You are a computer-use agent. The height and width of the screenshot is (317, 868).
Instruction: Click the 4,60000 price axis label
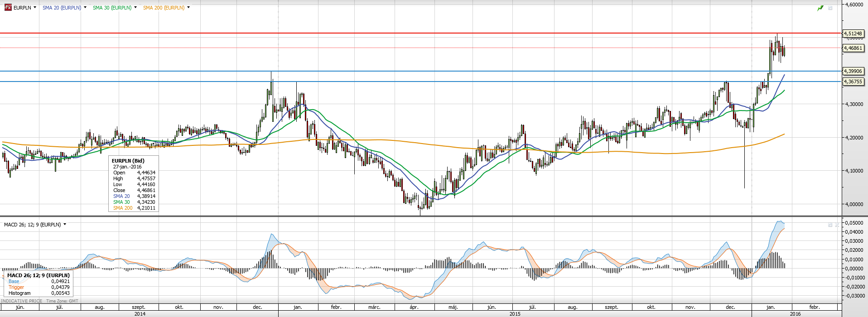click(854, 5)
